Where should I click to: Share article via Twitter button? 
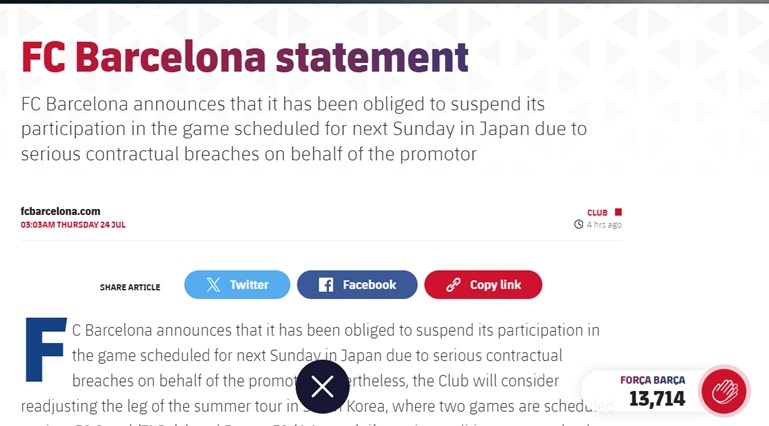[x=237, y=284]
